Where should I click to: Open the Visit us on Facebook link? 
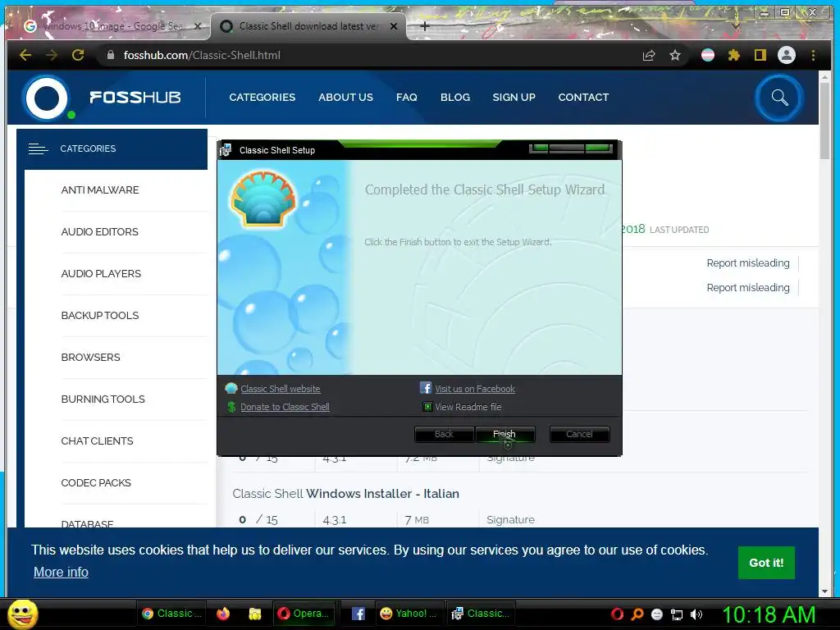[475, 389]
